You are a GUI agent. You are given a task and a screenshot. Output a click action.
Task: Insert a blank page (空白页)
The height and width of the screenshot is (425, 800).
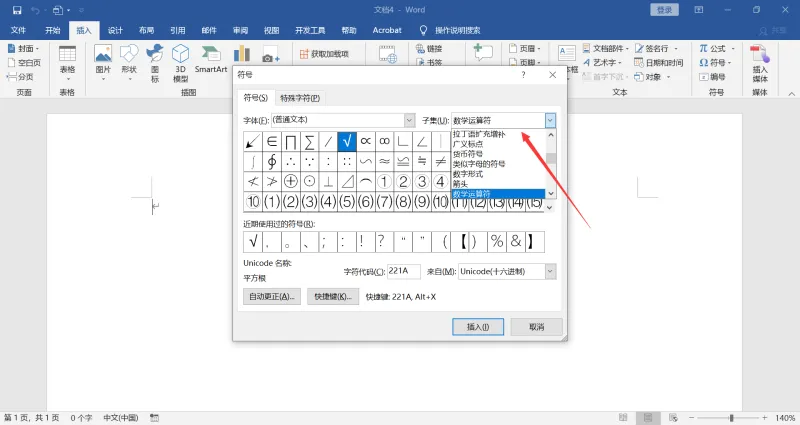[24, 63]
